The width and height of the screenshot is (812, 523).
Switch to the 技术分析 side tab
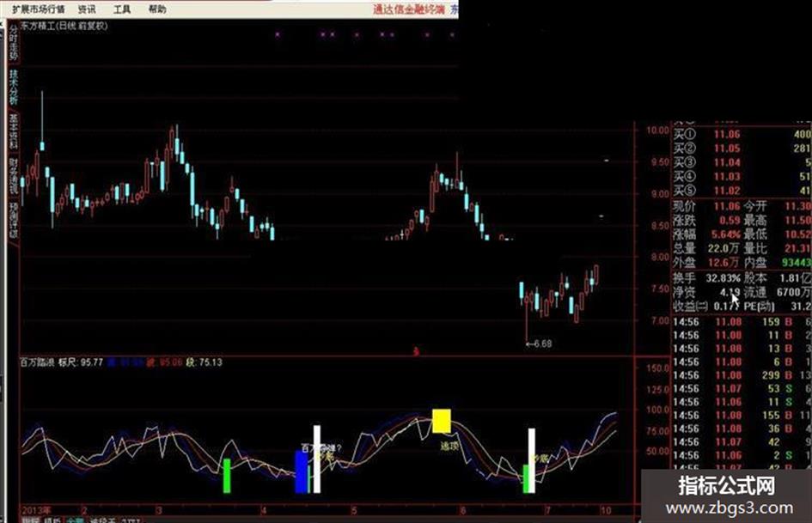13,87
